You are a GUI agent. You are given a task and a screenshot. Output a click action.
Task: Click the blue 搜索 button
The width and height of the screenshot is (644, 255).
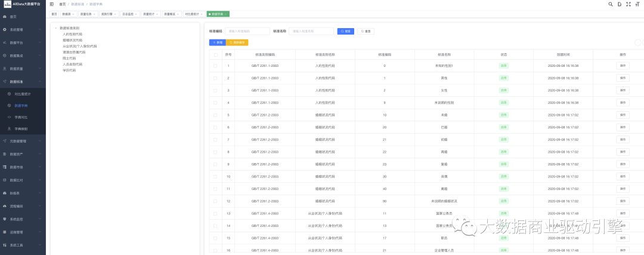point(345,31)
